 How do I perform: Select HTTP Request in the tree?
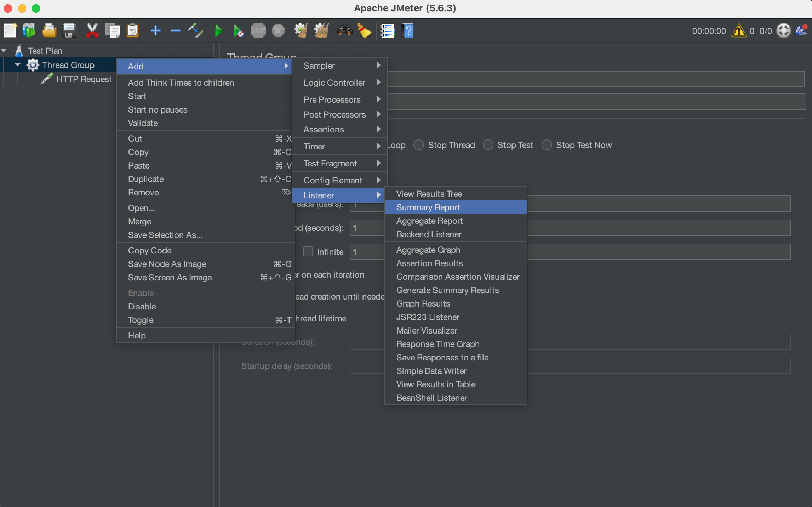[x=84, y=79]
